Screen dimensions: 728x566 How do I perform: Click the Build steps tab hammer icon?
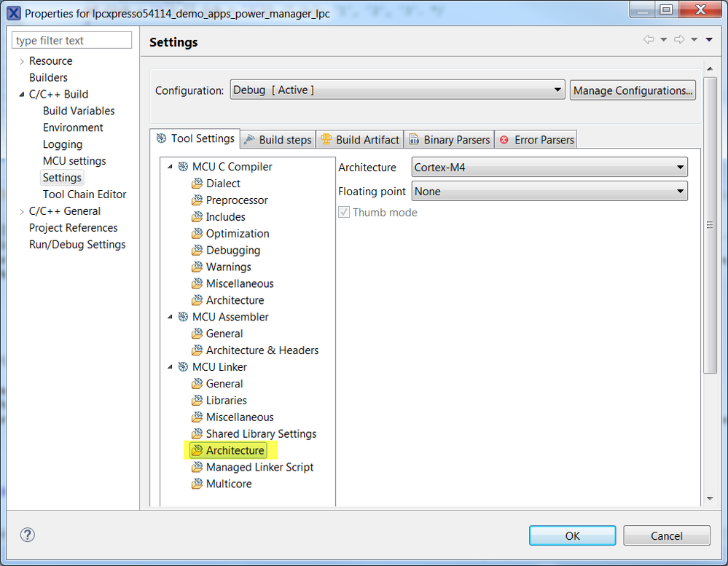(249, 140)
